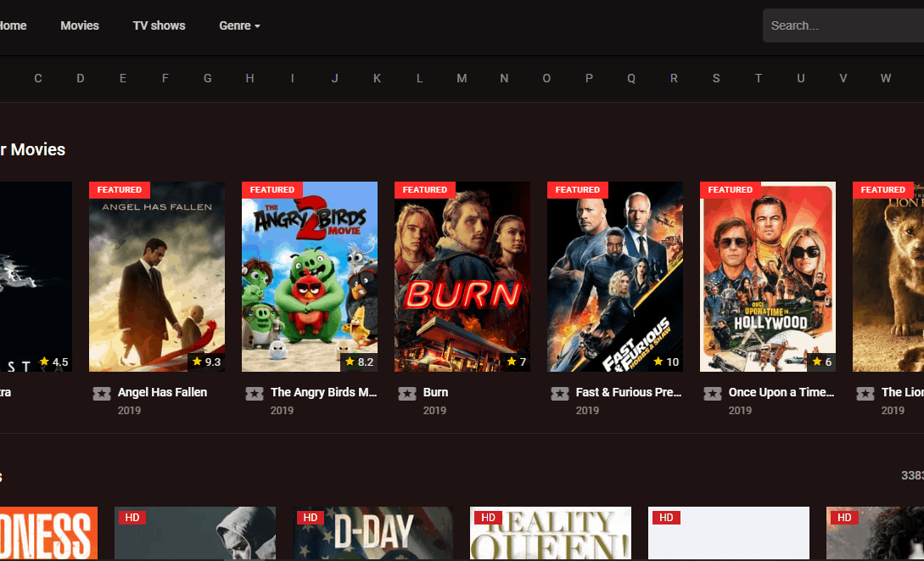Open the Angel Has Fallen title link

click(163, 392)
